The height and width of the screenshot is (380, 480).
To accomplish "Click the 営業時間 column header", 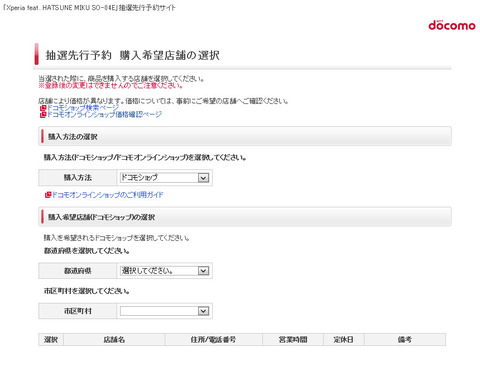I will [x=293, y=340].
